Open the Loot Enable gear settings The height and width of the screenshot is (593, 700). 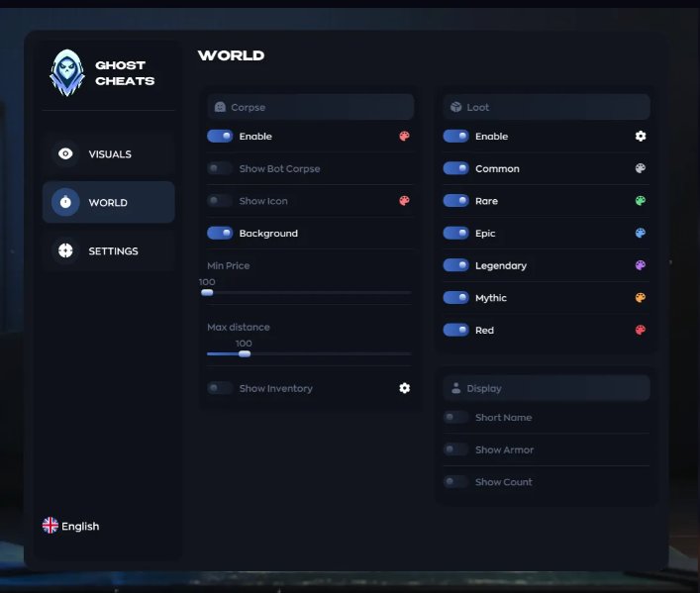641,137
